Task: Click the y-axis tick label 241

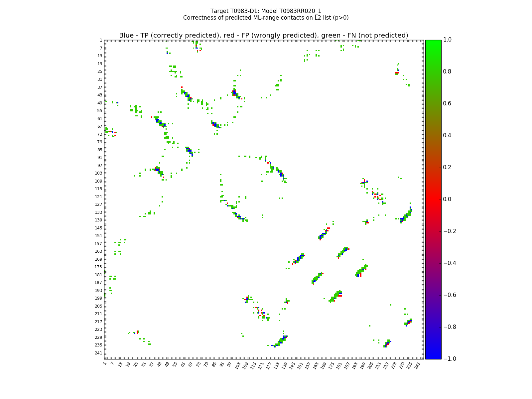Action: [x=98, y=353]
